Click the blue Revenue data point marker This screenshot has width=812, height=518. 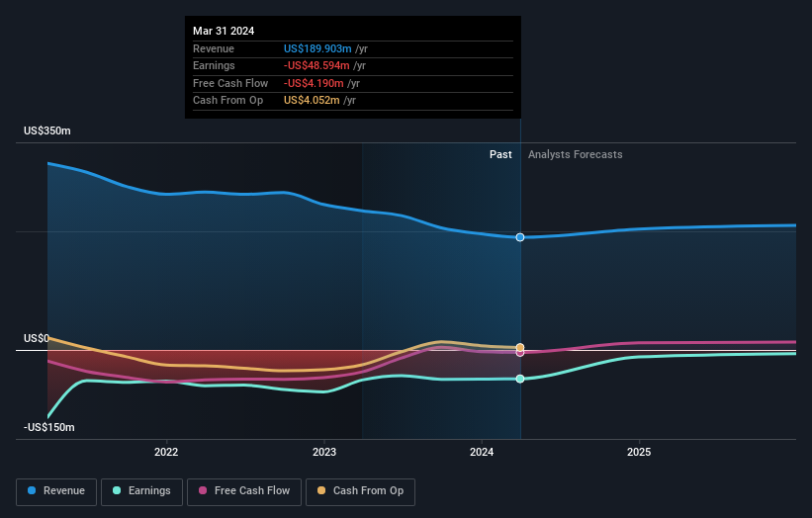520,237
